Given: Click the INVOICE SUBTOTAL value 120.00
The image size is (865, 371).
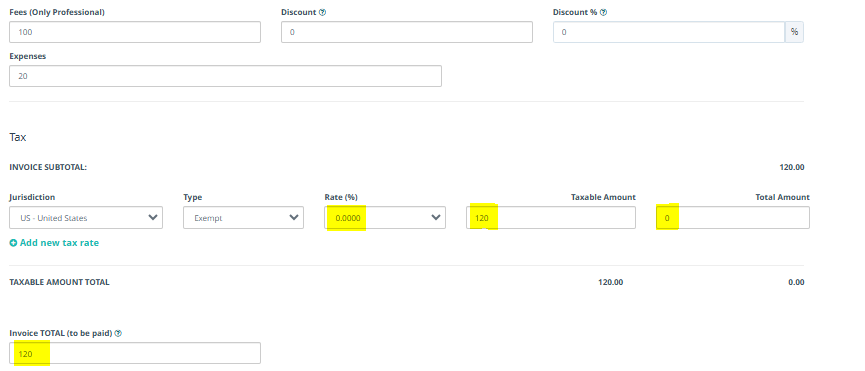Looking at the screenshot, I should [x=792, y=167].
